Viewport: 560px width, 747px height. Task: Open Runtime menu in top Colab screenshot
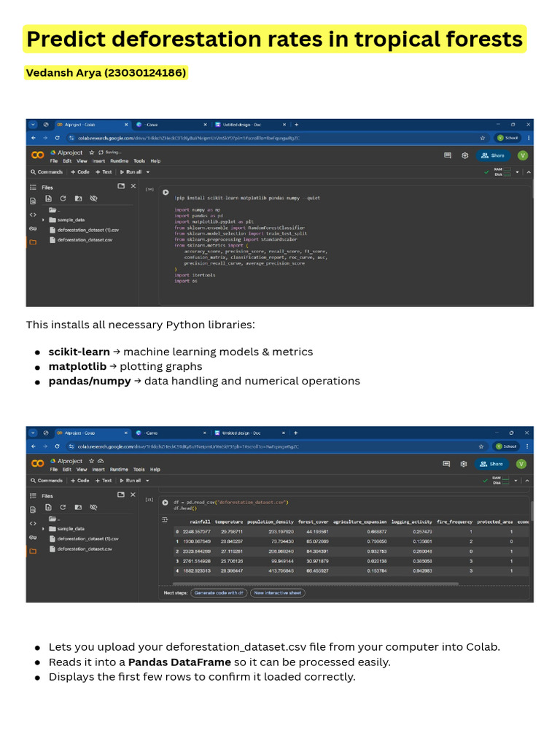click(119, 161)
